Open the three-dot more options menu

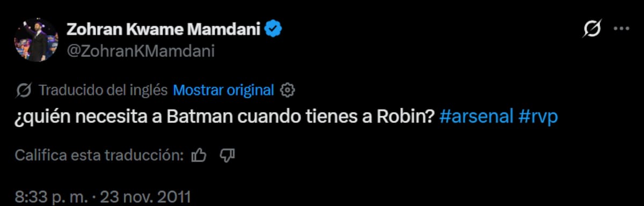[x=621, y=30]
